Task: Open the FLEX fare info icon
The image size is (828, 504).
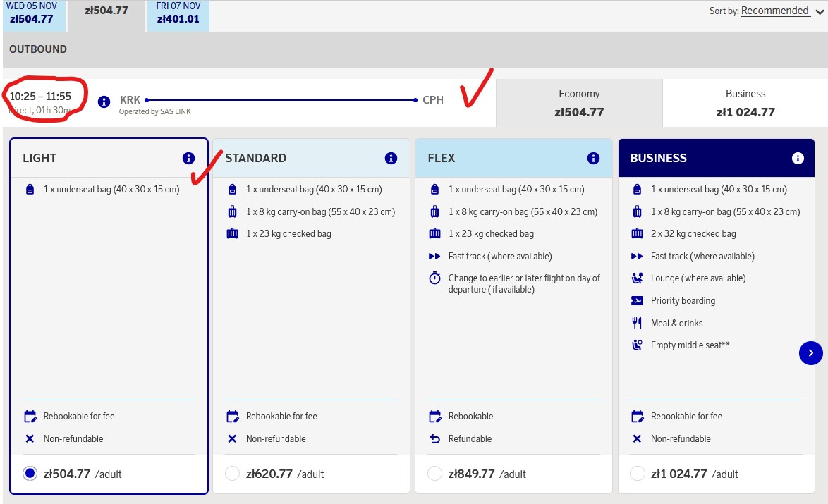Action: pyautogui.click(x=593, y=159)
